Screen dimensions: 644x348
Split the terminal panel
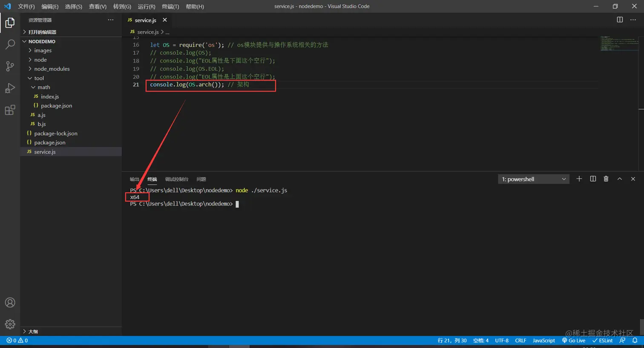coord(593,179)
